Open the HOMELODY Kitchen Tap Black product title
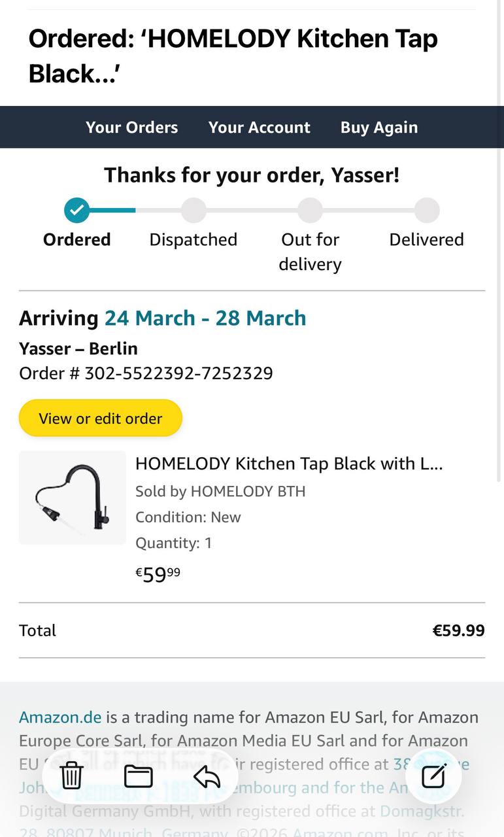This screenshot has height=837, width=504. click(x=289, y=464)
